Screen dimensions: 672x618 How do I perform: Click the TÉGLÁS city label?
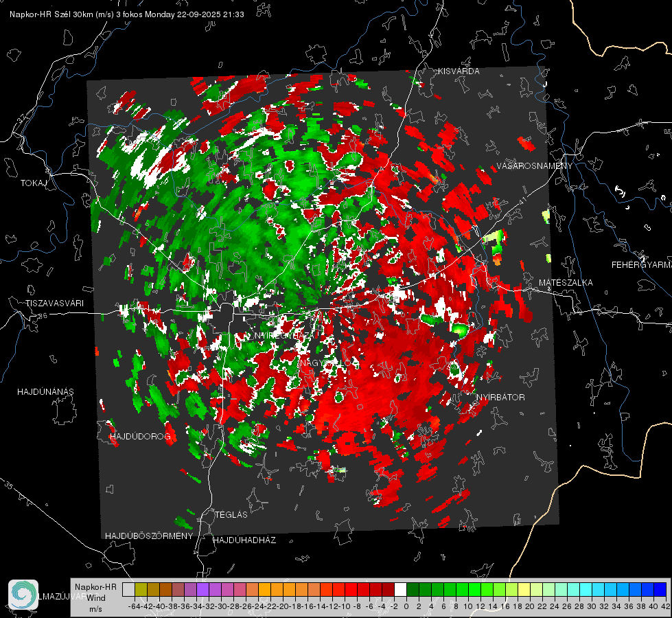click(231, 514)
